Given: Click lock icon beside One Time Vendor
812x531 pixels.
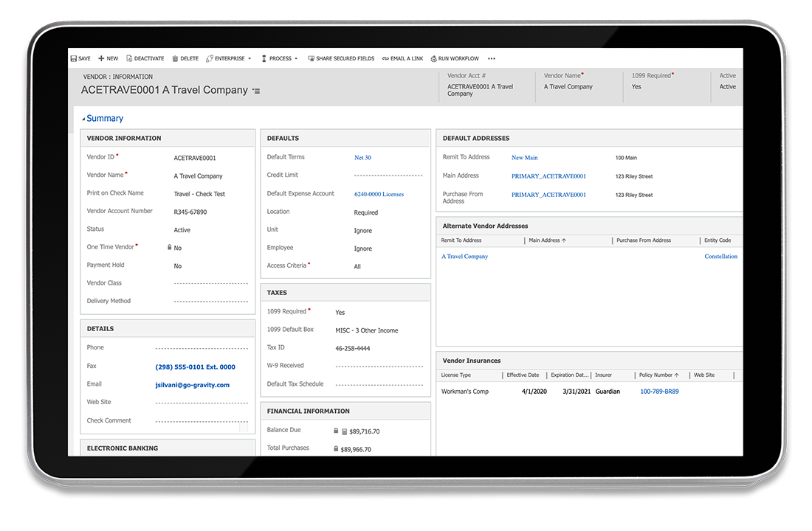Looking at the screenshot, I should point(169,247).
